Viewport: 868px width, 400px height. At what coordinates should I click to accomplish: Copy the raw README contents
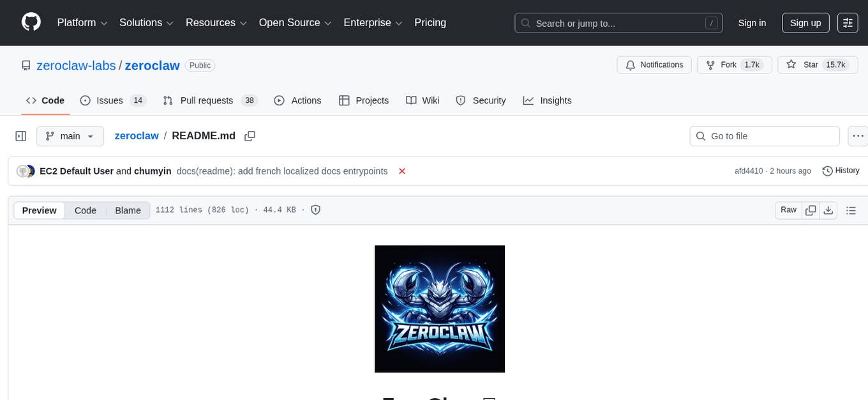pyautogui.click(x=811, y=210)
